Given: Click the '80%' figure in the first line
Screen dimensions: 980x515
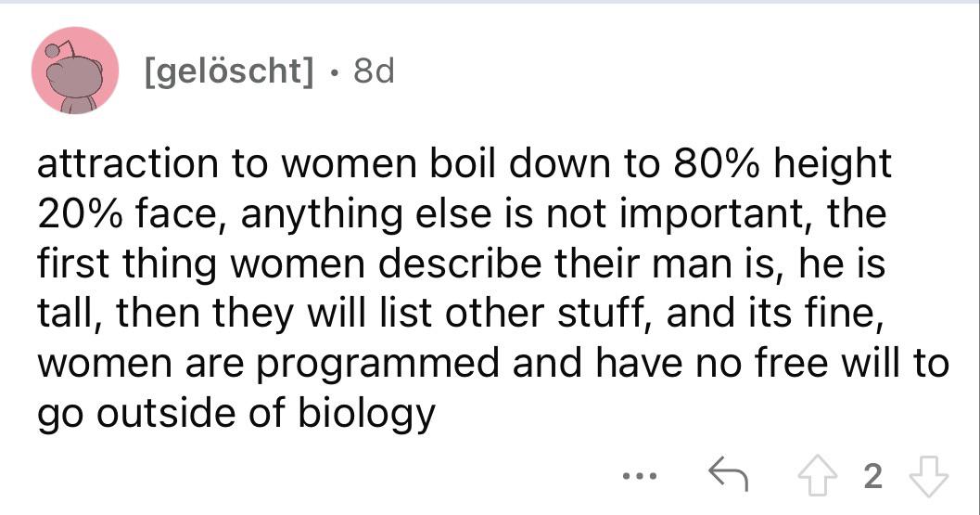Looking at the screenshot, I should click(x=717, y=163).
